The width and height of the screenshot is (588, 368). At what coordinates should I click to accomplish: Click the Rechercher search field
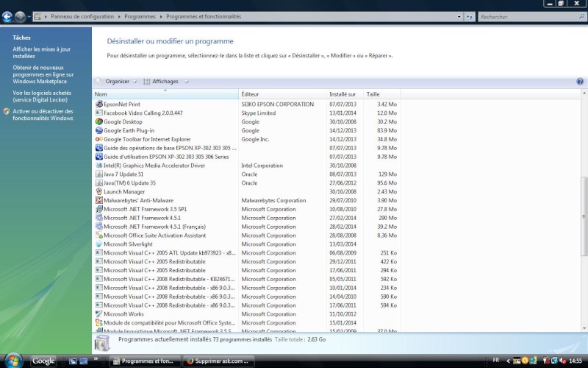tap(528, 16)
